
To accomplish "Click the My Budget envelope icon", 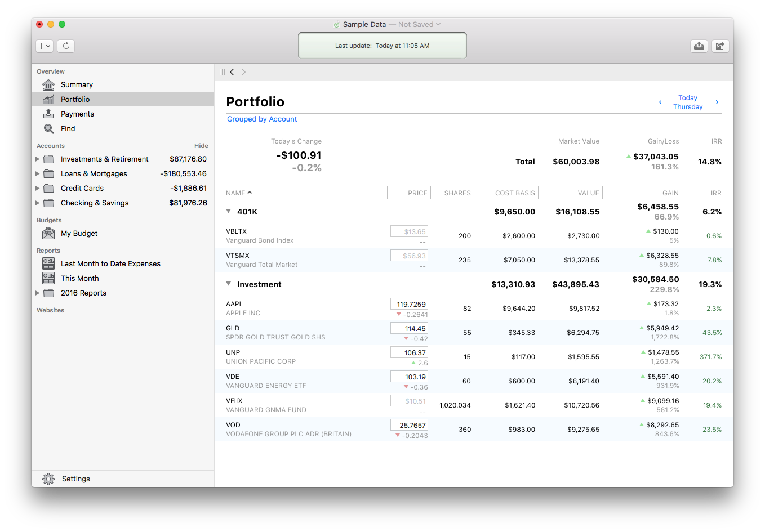I will [48, 233].
